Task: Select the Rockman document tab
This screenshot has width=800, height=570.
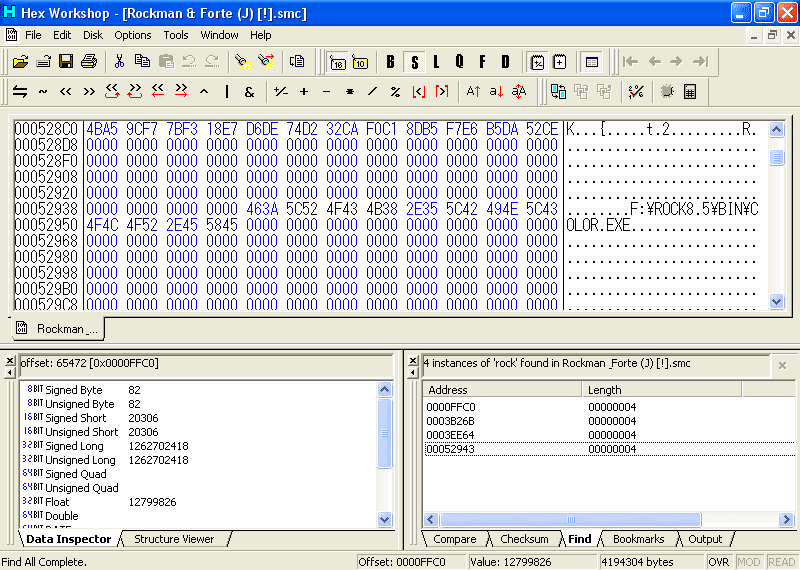Action: point(58,329)
